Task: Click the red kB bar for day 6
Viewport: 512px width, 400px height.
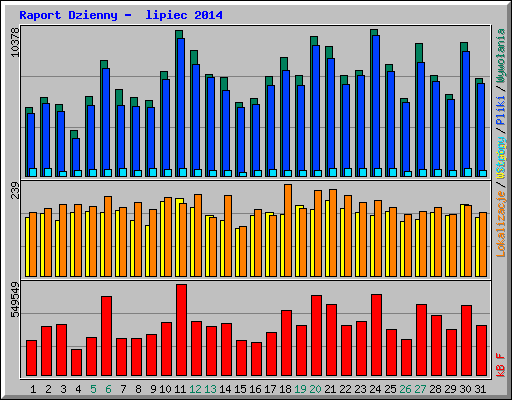Action: 106,336
